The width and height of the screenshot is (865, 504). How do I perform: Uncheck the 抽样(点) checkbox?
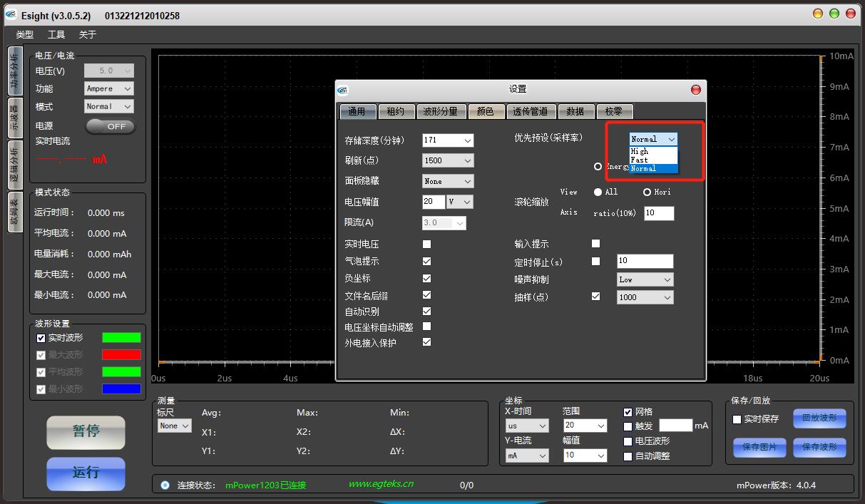click(596, 297)
